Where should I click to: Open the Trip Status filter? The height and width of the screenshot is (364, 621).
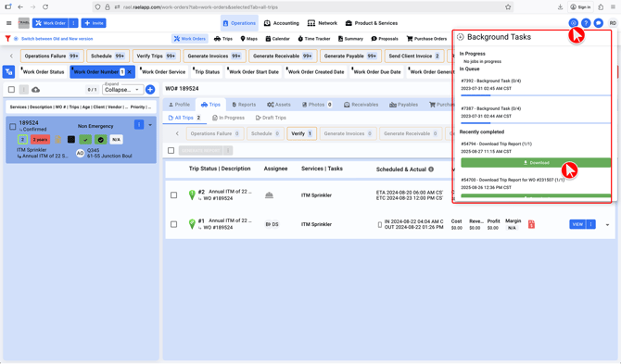[207, 71]
